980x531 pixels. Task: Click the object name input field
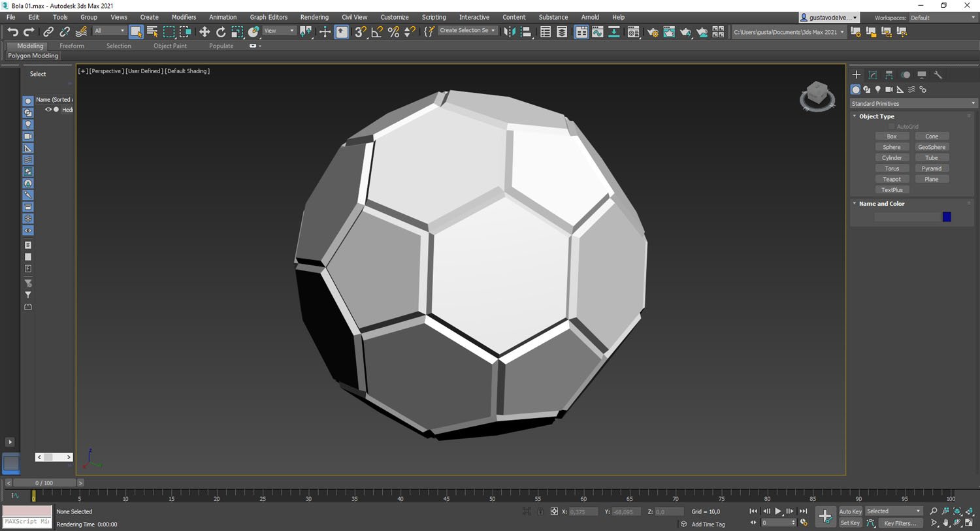907,217
